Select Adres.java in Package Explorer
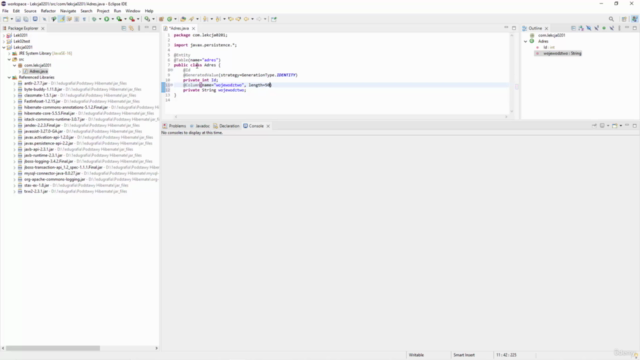The width and height of the screenshot is (640, 360). coord(38,71)
